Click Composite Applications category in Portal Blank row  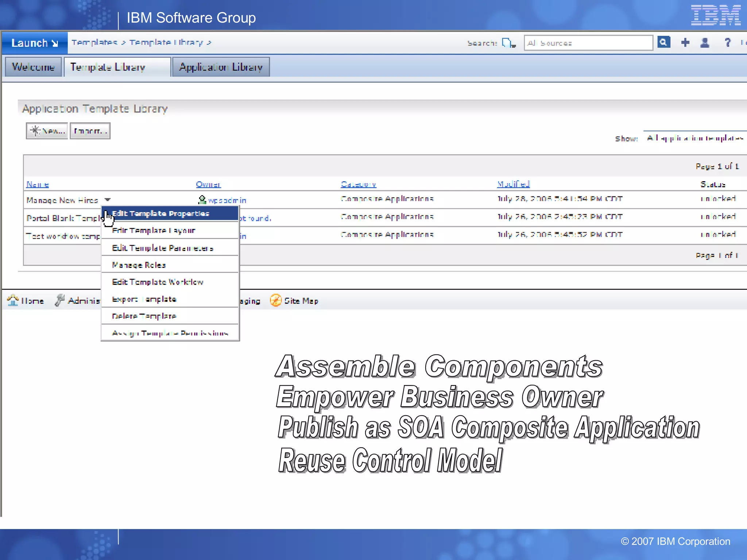pyautogui.click(x=387, y=217)
